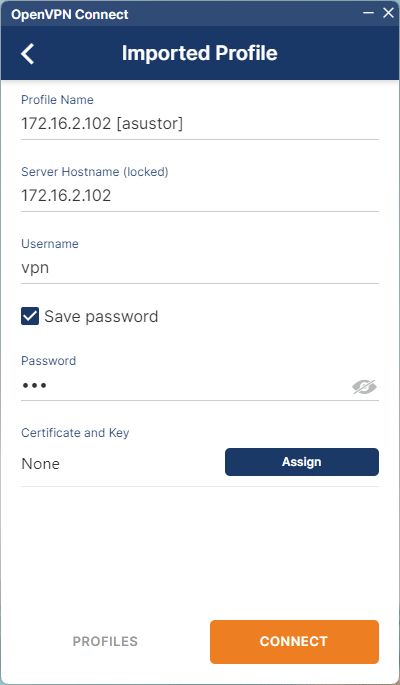Screen dimensions: 400x685
Task: Open the PROFILES list
Action: [x=105, y=641]
